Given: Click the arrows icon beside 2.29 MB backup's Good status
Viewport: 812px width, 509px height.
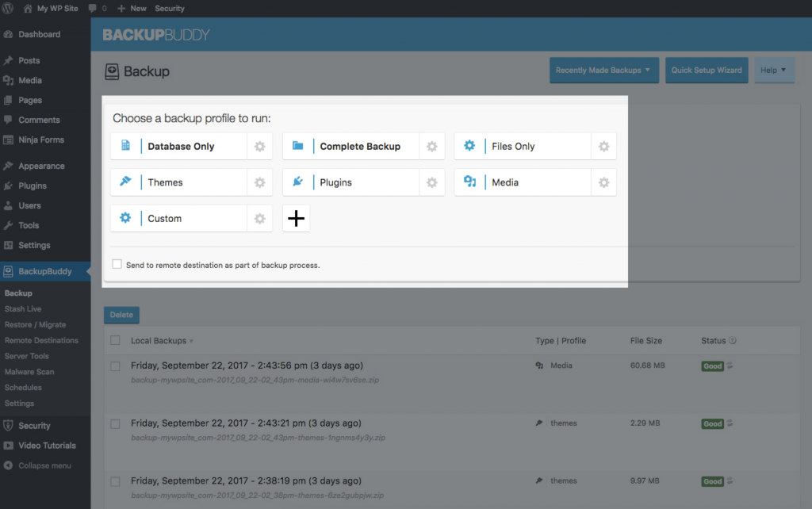Looking at the screenshot, I should click(x=730, y=423).
